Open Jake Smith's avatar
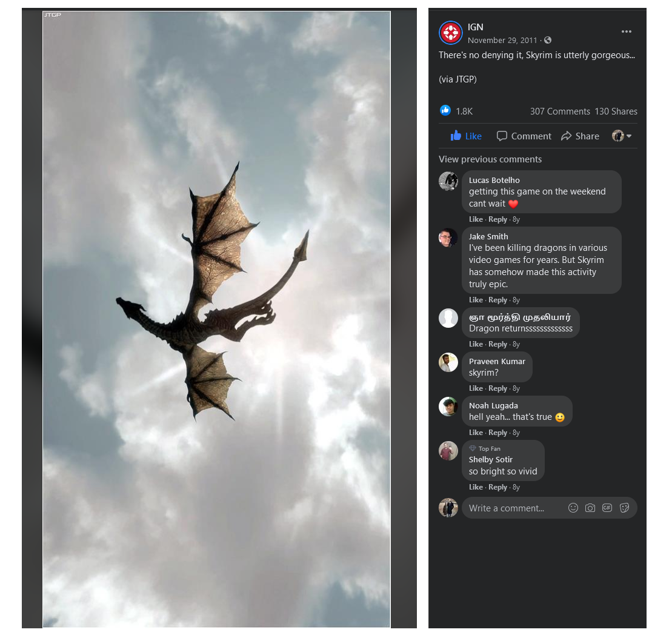The width and height of the screenshot is (672, 638). coord(448,238)
